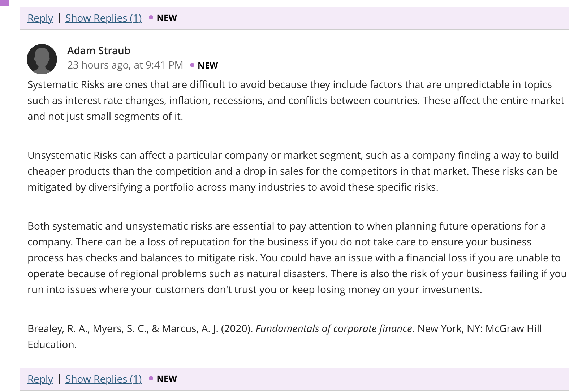This screenshot has width=578, height=392.
Task: Click the Unsystematic Risks paragraph
Action: [293, 171]
